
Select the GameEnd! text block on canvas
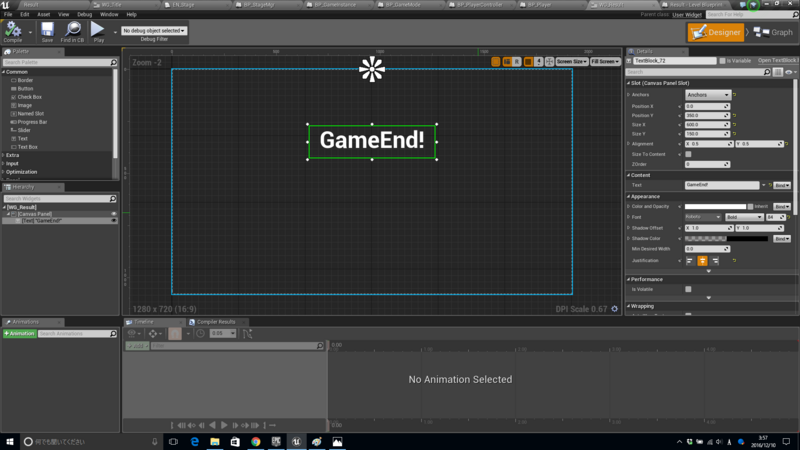click(372, 141)
